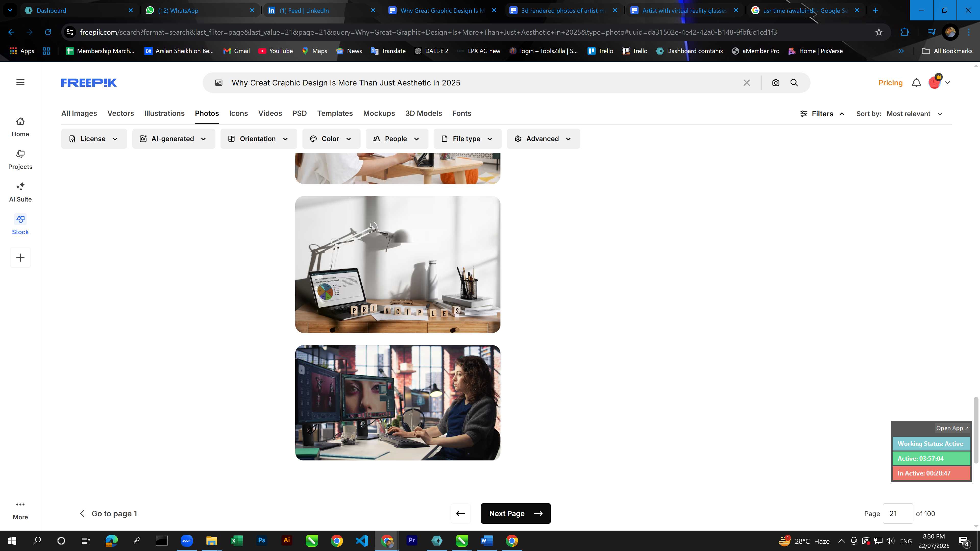The image size is (980, 551).
Task: Click the magnifier search icon
Action: pos(794,82)
